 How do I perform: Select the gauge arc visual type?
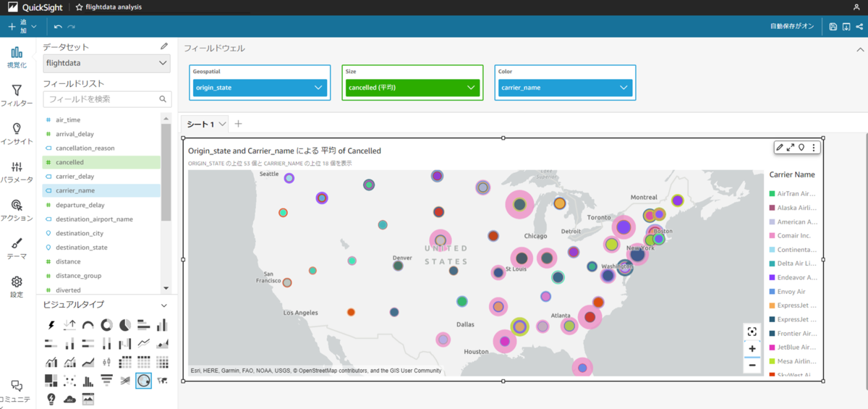click(88, 324)
